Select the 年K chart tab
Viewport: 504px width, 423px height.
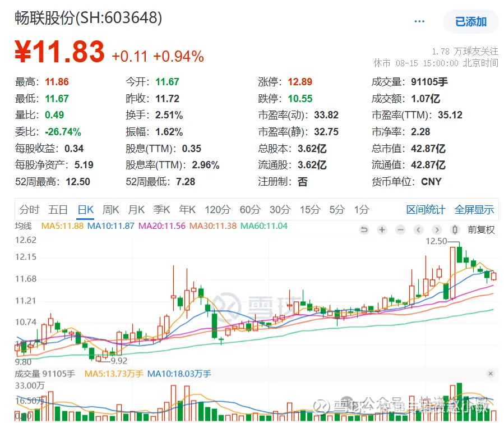point(187,210)
